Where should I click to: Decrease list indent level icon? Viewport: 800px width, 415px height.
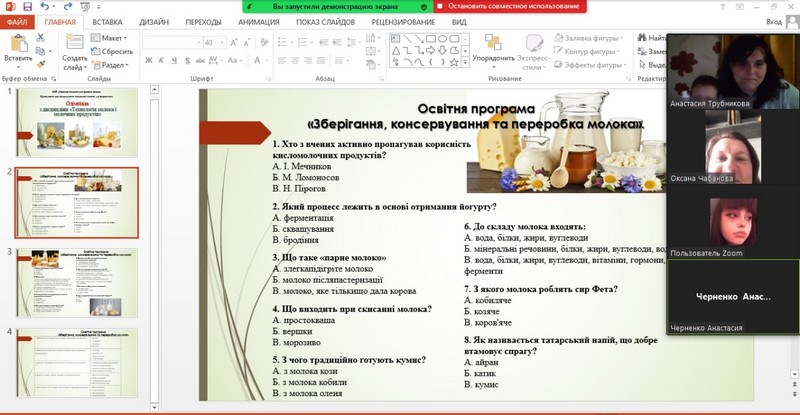pos(323,42)
